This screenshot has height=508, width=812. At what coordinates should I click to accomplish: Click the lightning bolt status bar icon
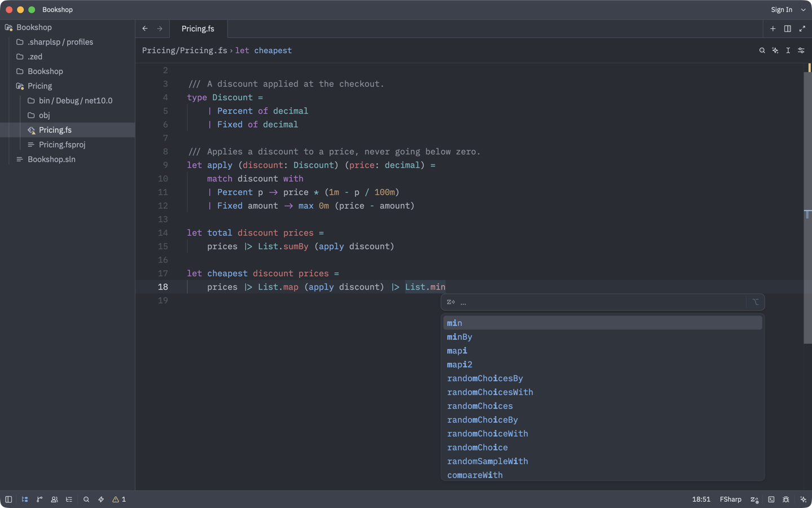pos(101,500)
